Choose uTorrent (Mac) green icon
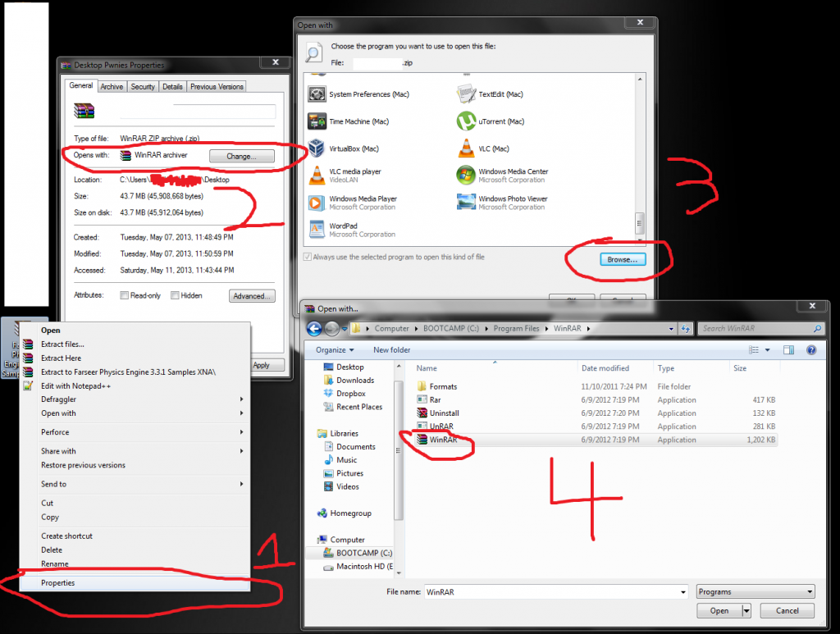 (466, 121)
